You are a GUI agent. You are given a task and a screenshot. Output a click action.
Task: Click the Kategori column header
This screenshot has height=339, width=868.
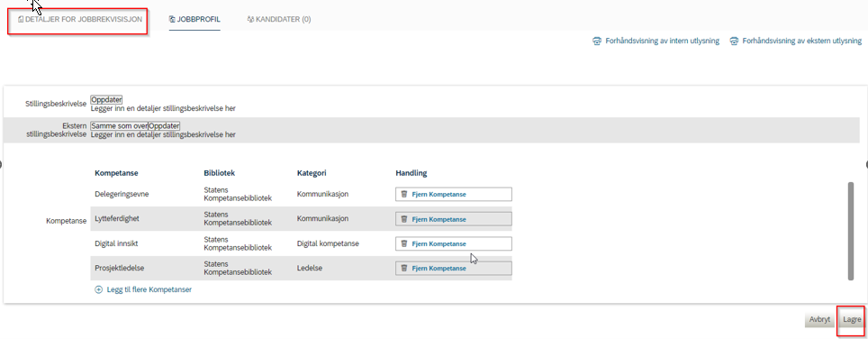tap(312, 173)
